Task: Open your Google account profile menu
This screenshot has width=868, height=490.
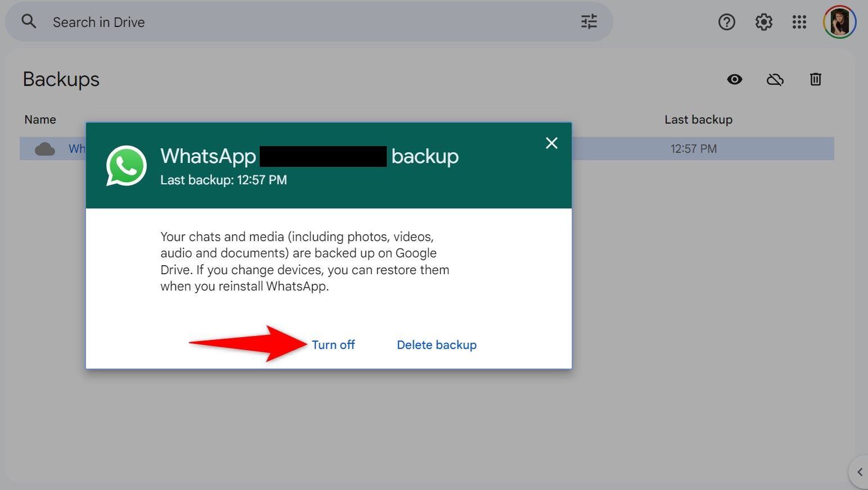Action: pos(839,22)
